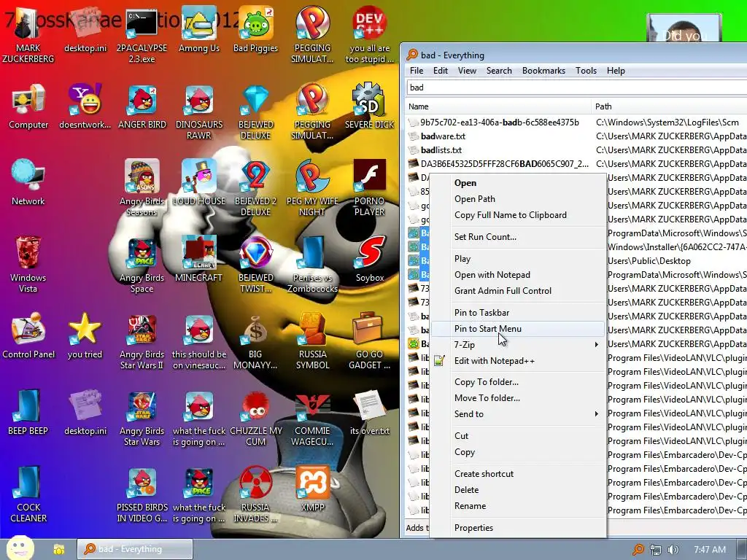
Task: Select the 'you tried' star icon
Action: pyautogui.click(x=85, y=337)
